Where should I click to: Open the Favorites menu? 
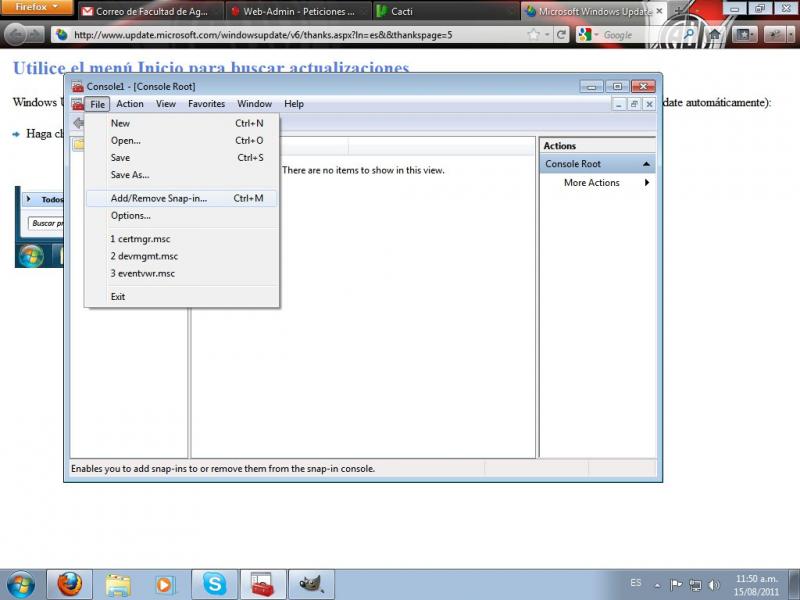coord(206,104)
